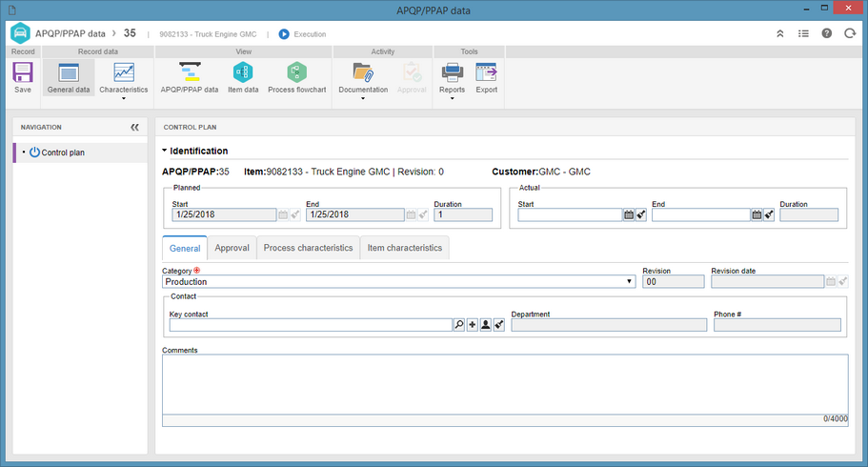Click the Key contact input field
Viewport: 868px width, 467px height.
click(311, 325)
